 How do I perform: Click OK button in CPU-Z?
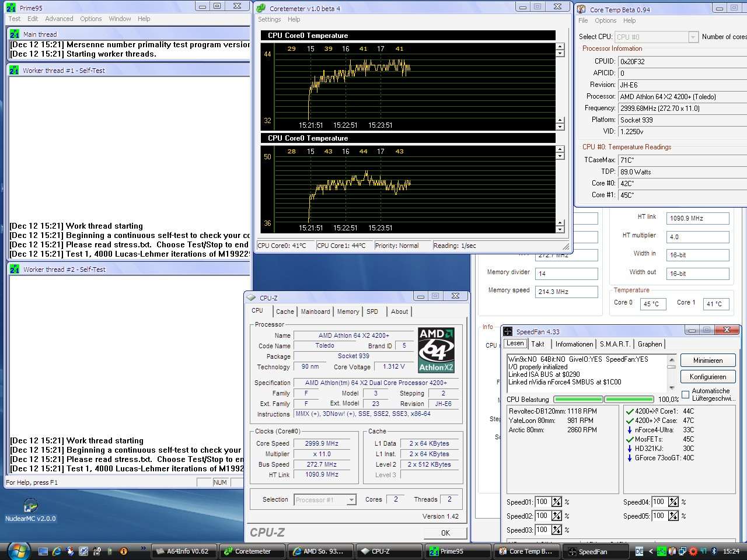(445, 533)
